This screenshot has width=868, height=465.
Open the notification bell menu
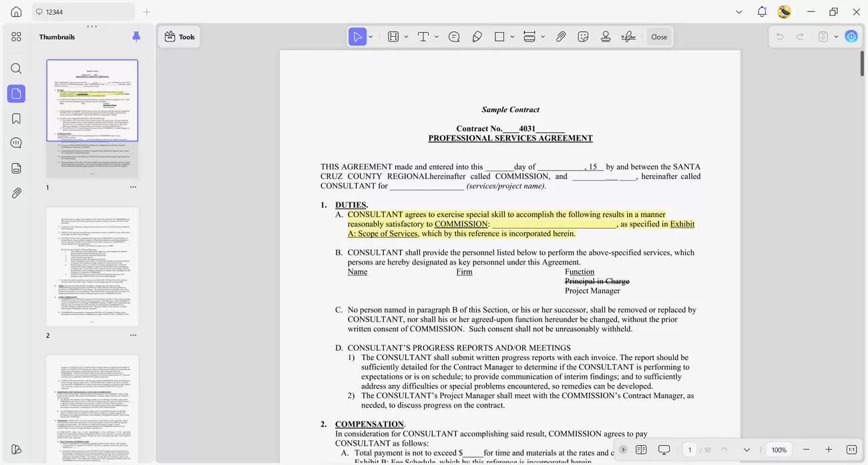pyautogui.click(x=761, y=11)
